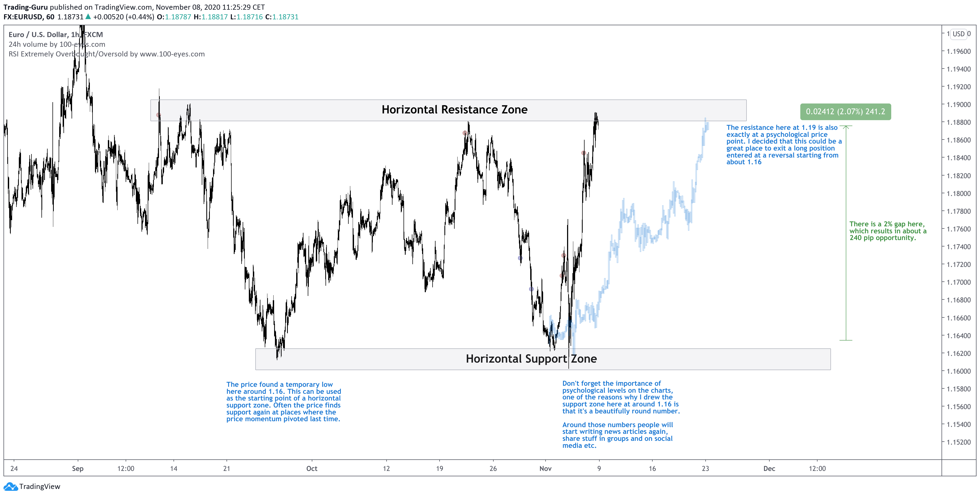The width and height of the screenshot is (980, 497).
Task: Click the H:1.18817 high value
Action: pyautogui.click(x=210, y=17)
